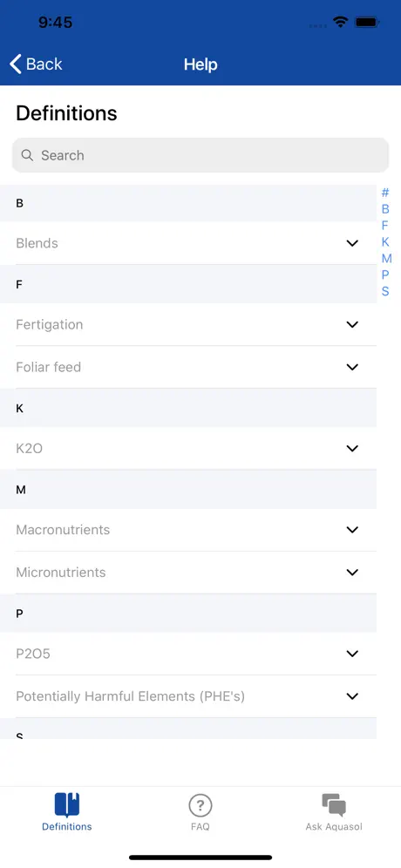Jump to index letter P

click(x=385, y=275)
